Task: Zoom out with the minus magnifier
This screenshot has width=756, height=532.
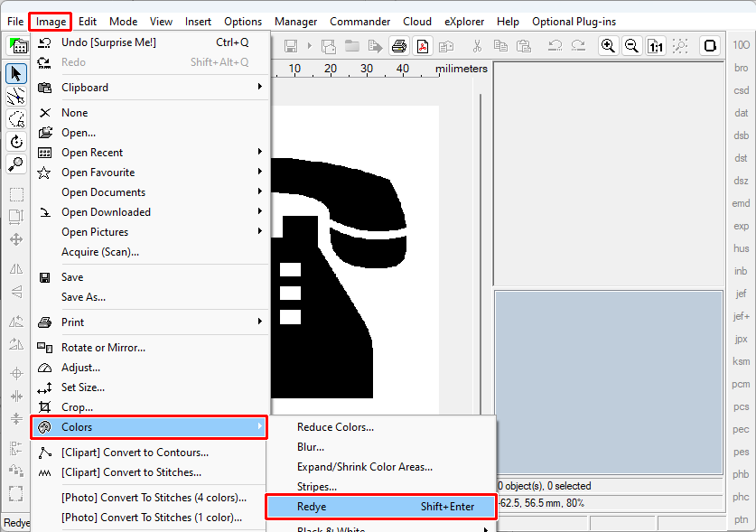Action: click(x=631, y=46)
